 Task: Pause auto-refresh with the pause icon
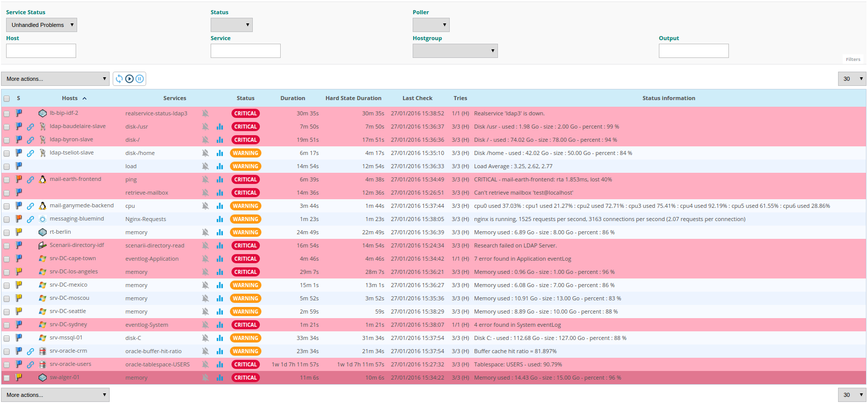click(x=140, y=79)
